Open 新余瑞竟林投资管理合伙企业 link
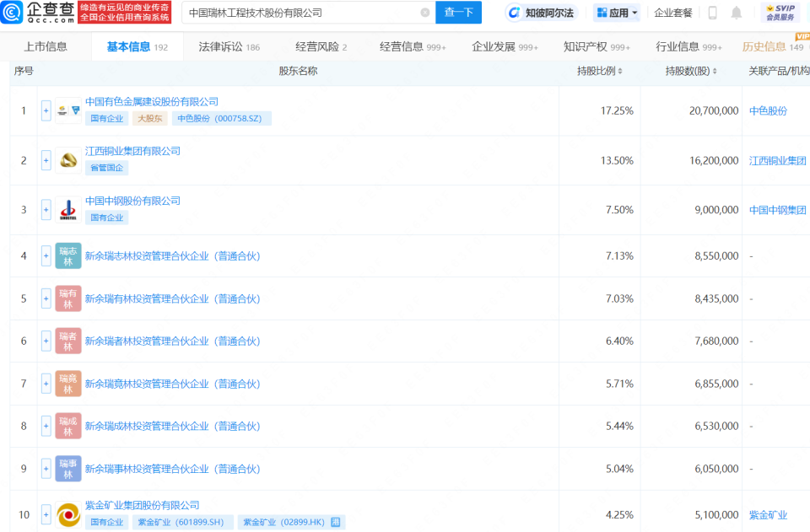The image size is (810, 532). [x=172, y=384]
